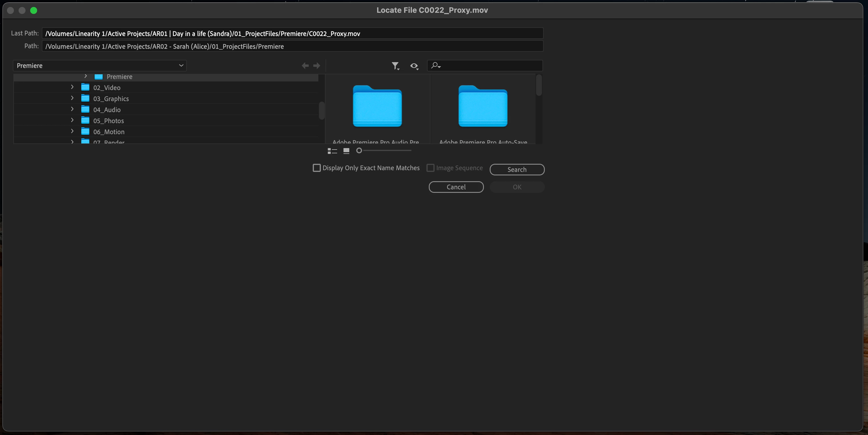Enable Display Only Exact Name Matches
Screen dimensions: 868x435
(317, 168)
